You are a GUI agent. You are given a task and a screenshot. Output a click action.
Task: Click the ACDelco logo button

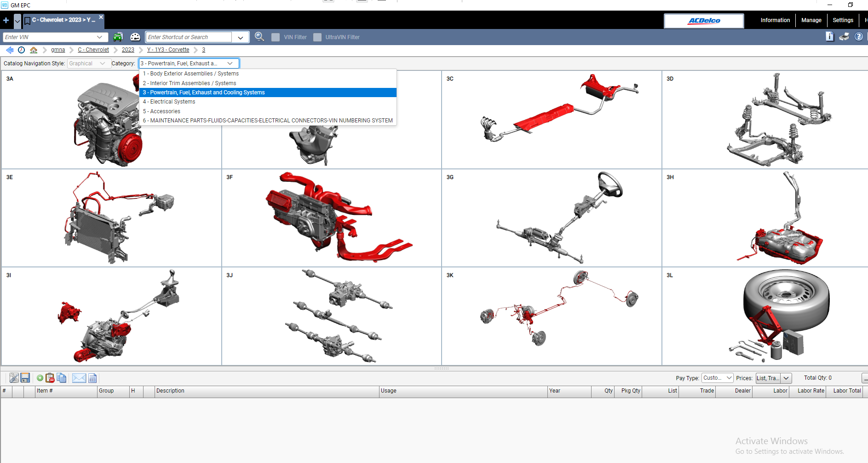point(704,21)
